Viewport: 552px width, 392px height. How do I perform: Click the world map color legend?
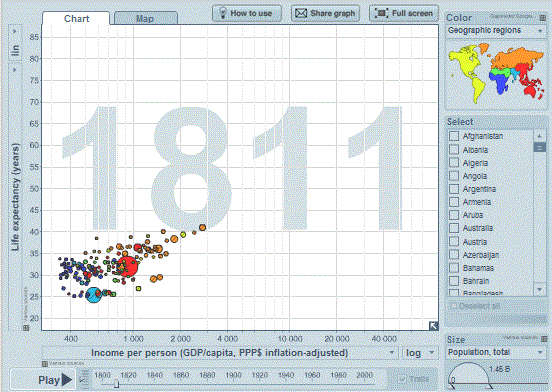tap(496, 73)
